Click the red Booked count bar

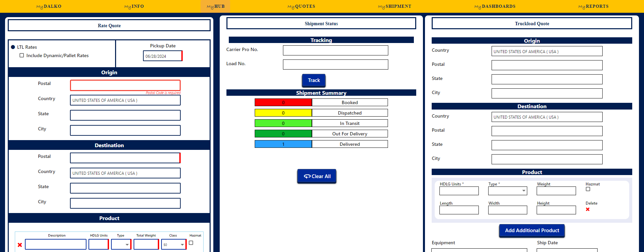point(283,102)
